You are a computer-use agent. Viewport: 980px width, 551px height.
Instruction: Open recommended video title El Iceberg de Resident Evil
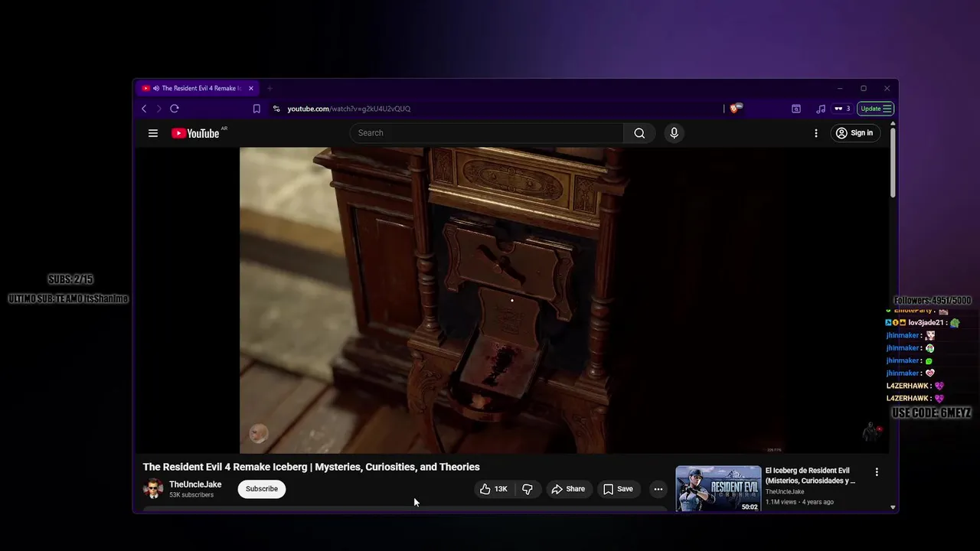click(811, 475)
